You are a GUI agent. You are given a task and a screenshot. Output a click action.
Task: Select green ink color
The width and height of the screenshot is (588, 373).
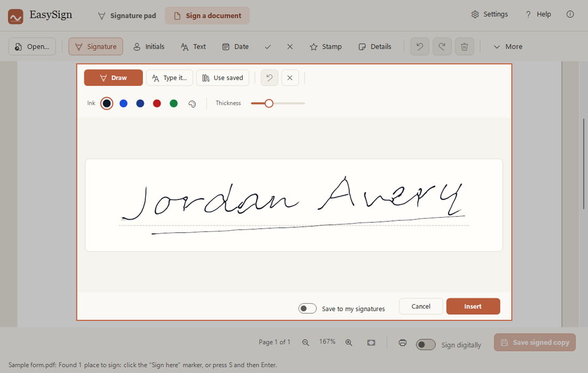click(174, 103)
